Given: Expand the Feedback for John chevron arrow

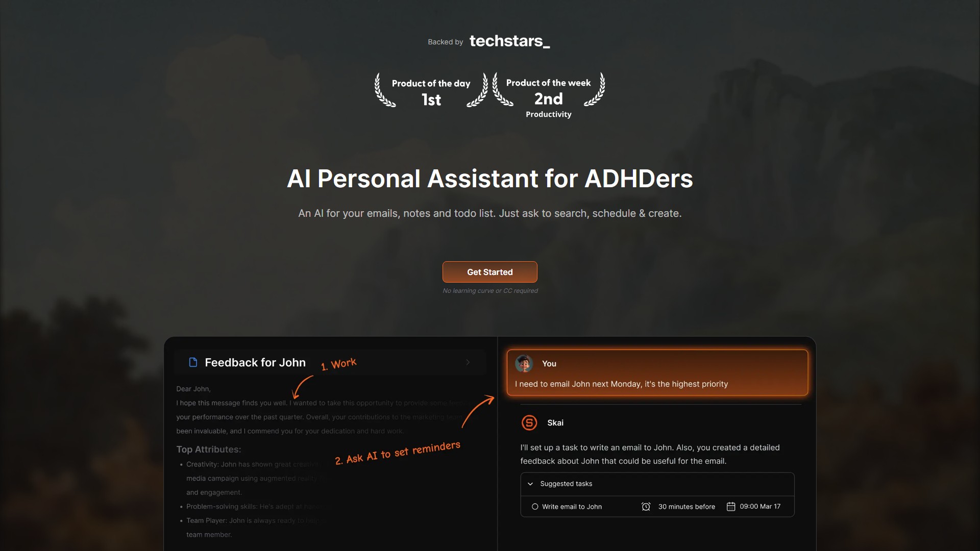Looking at the screenshot, I should pos(468,362).
